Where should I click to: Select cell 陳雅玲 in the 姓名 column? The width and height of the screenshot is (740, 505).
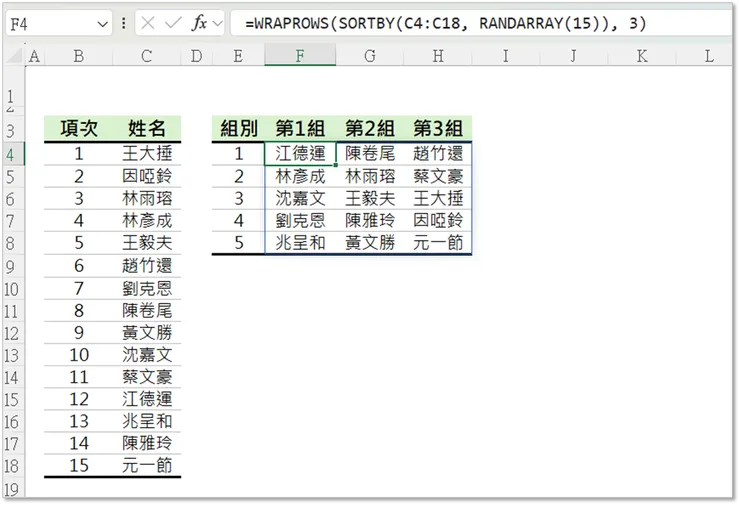coord(147,443)
